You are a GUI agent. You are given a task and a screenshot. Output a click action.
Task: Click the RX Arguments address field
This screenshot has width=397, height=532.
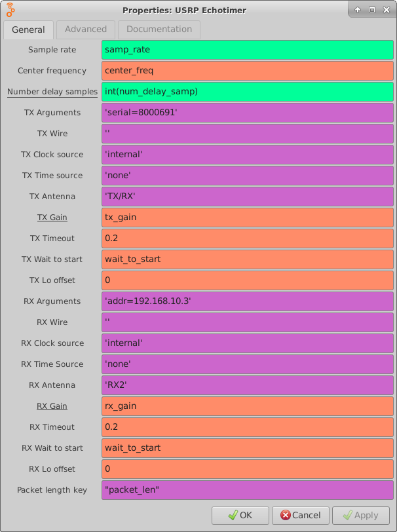[x=248, y=301]
